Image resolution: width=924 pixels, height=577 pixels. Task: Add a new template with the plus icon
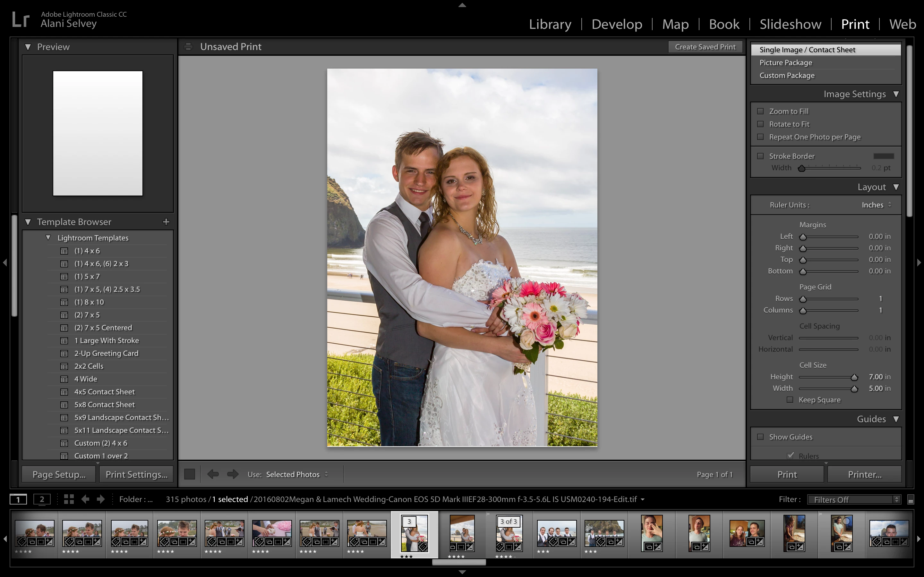point(166,222)
